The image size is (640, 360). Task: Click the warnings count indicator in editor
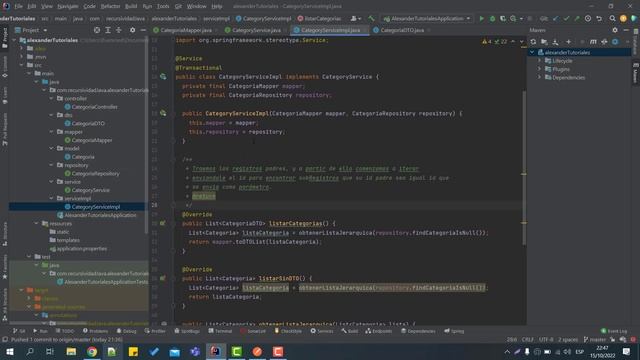coord(487,42)
